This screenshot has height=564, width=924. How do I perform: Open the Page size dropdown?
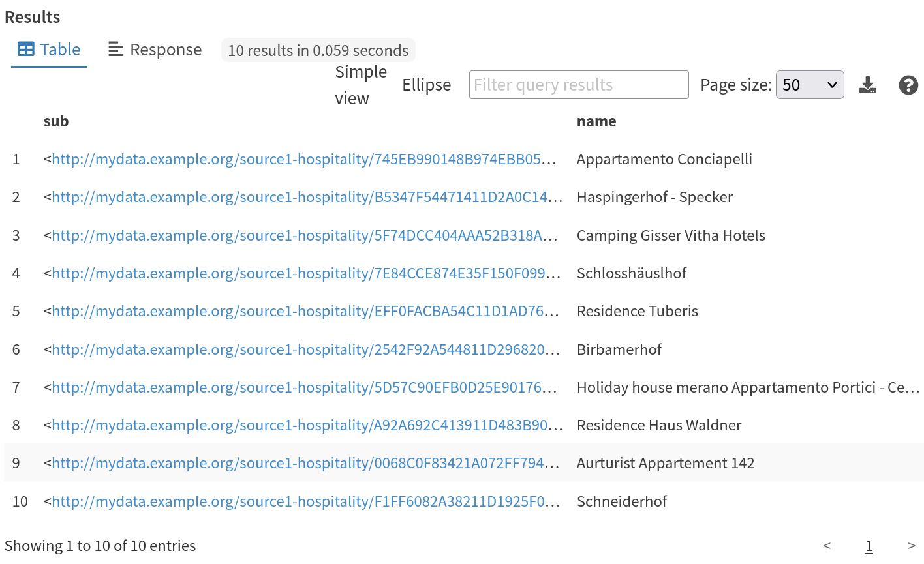coord(809,85)
